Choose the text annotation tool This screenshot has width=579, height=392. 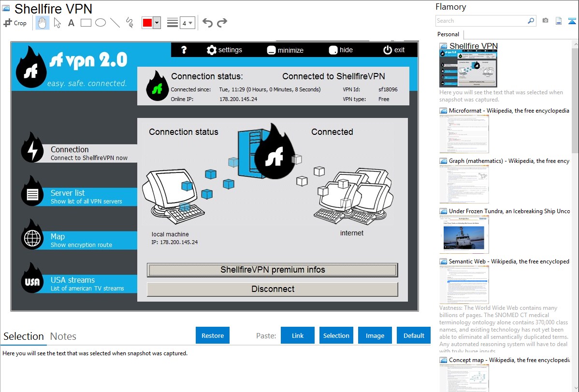(71, 23)
